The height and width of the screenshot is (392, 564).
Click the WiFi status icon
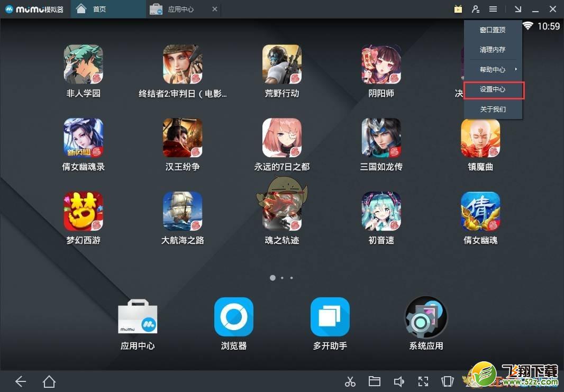pyautogui.click(x=527, y=26)
